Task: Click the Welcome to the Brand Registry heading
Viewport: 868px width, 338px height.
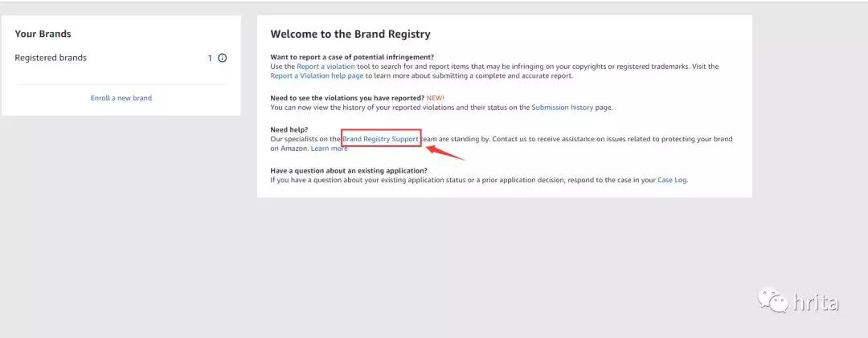Action: [350, 35]
